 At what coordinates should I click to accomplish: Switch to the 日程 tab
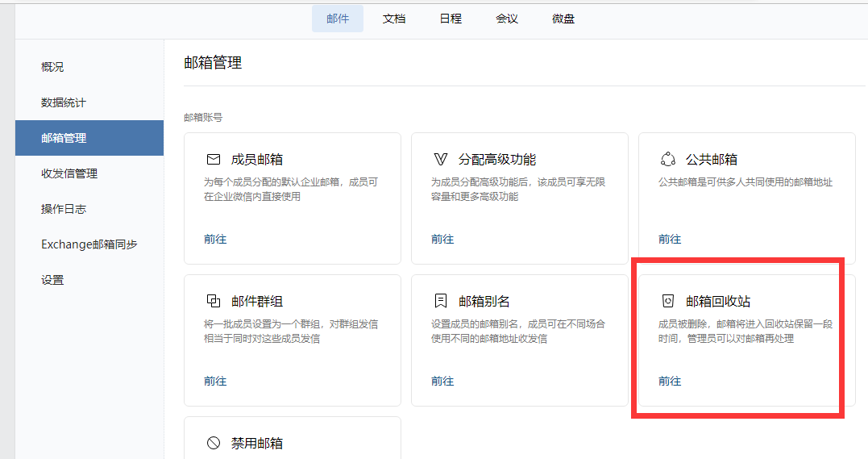tap(451, 19)
